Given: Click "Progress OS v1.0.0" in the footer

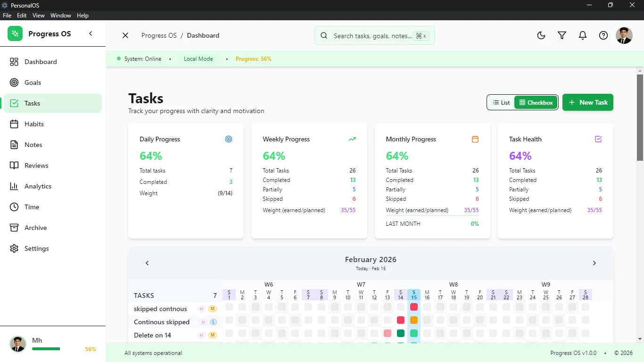Looking at the screenshot, I should pyautogui.click(x=573, y=353).
